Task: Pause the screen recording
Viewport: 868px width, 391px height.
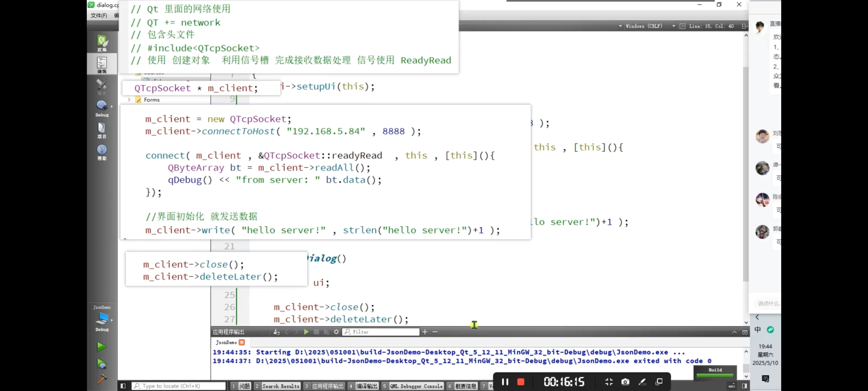Action: (505, 382)
